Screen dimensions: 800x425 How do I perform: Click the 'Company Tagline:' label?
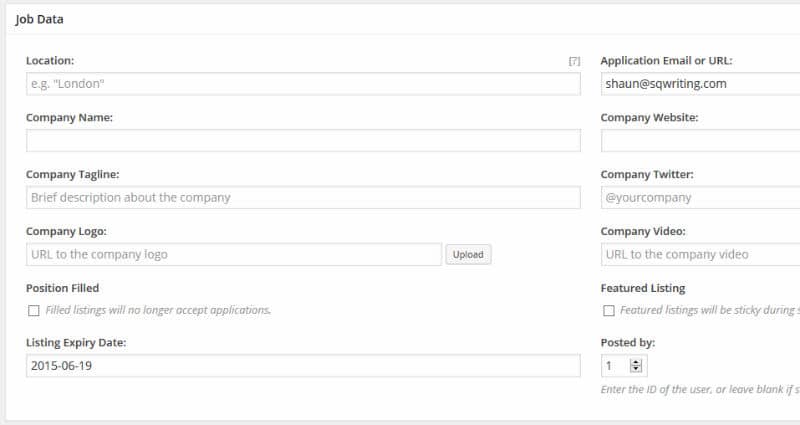click(x=72, y=174)
